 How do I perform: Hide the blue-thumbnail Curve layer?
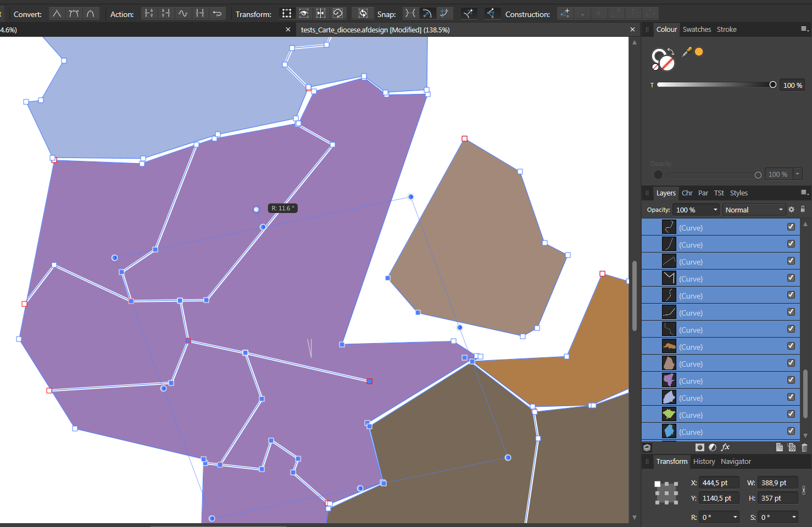[791, 431]
